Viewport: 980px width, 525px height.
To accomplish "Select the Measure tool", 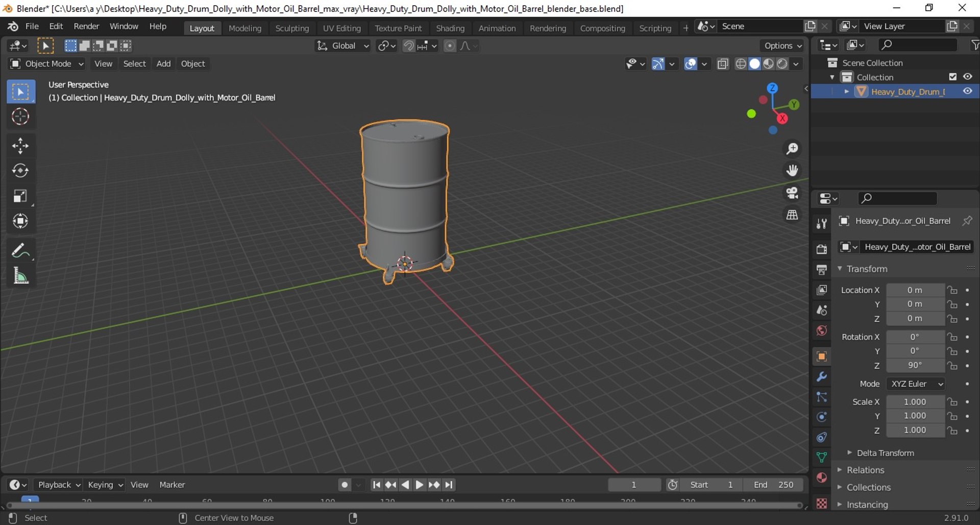I will pyautogui.click(x=20, y=276).
